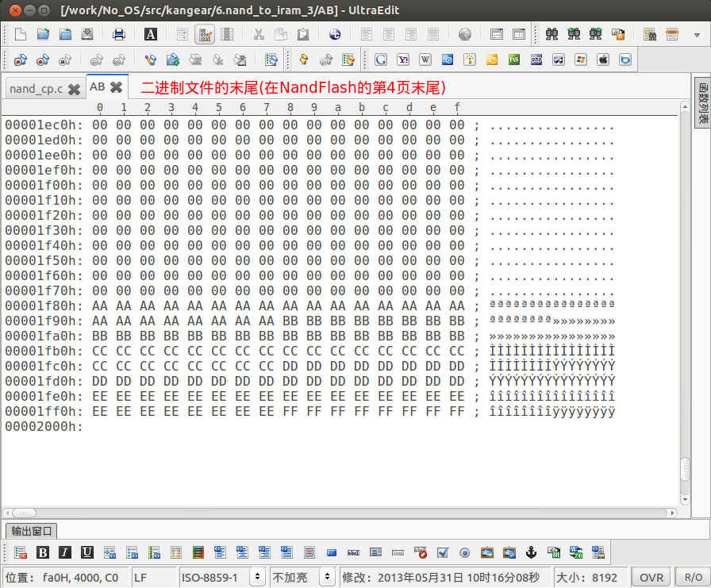Open the LF line terminator field
Viewport: 711px width, 588px height.
click(x=153, y=578)
